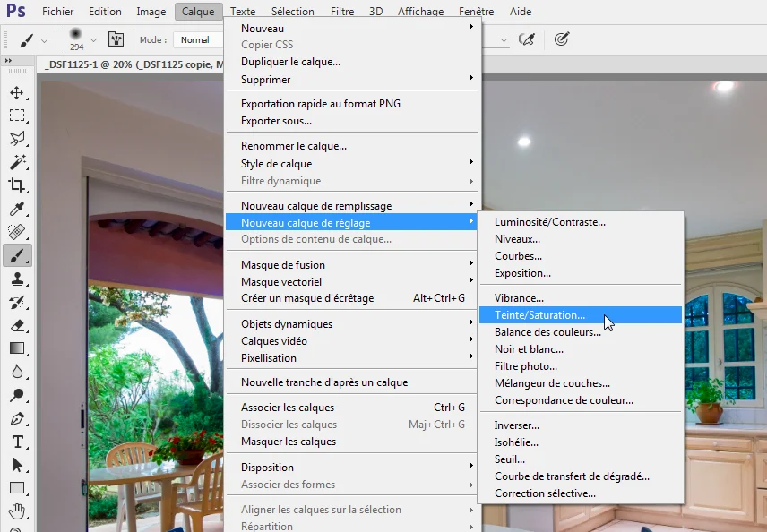Screen dimensions: 767x532
Task: Choose Niveaux adjustment layer
Action: pyautogui.click(x=581, y=239)
